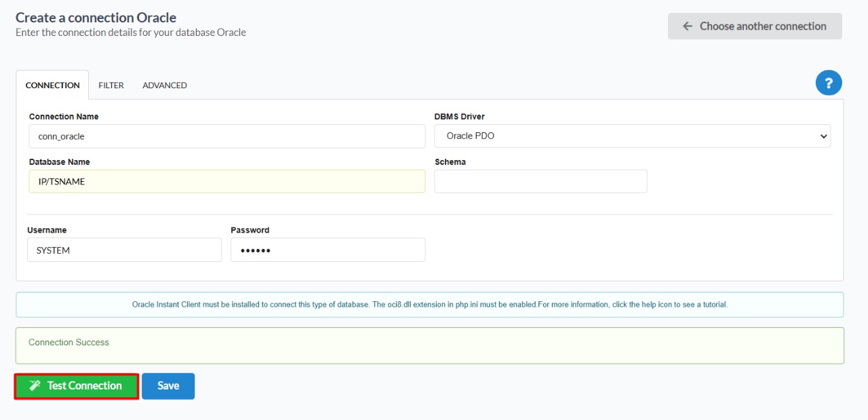Select the masked Password field
This screenshot has width=868, height=420.
click(x=328, y=250)
